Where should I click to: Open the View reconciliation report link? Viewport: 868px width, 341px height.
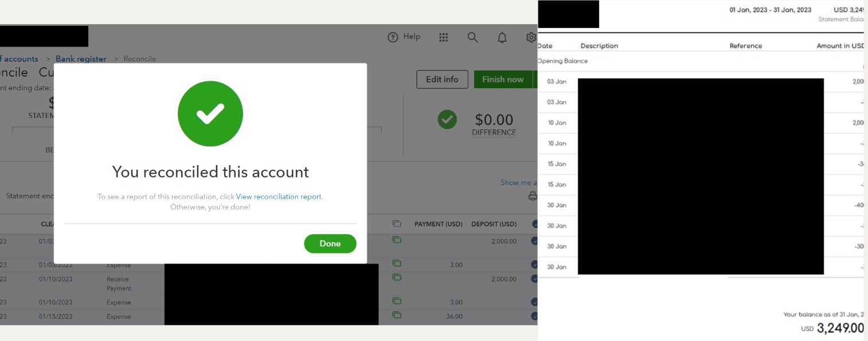pos(279,197)
